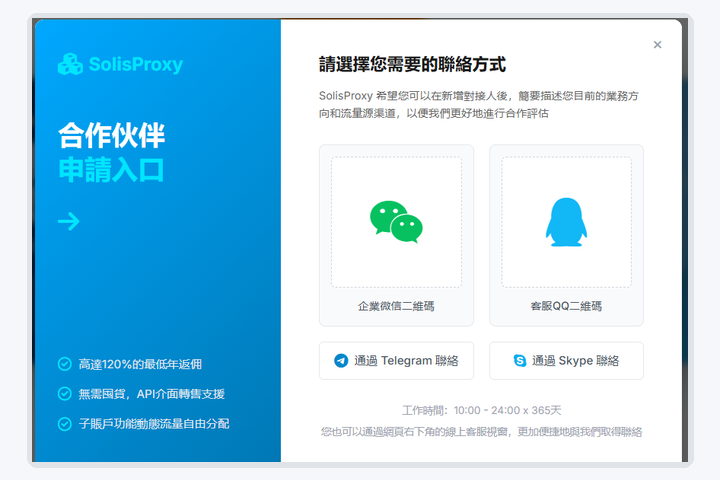720x480 pixels.
Task: Click the 線上客服視窗 note at the bottom
Action: pos(481,432)
